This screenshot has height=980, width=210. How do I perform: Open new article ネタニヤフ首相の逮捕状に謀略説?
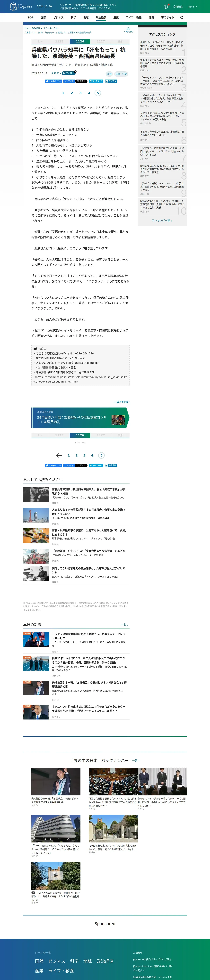click(x=88, y=709)
